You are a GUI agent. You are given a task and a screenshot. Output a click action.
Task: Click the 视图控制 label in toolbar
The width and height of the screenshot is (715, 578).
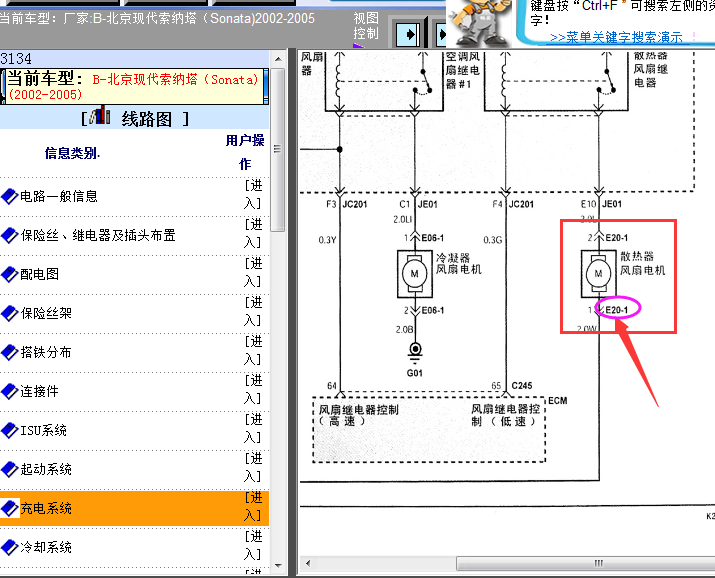tap(366, 26)
